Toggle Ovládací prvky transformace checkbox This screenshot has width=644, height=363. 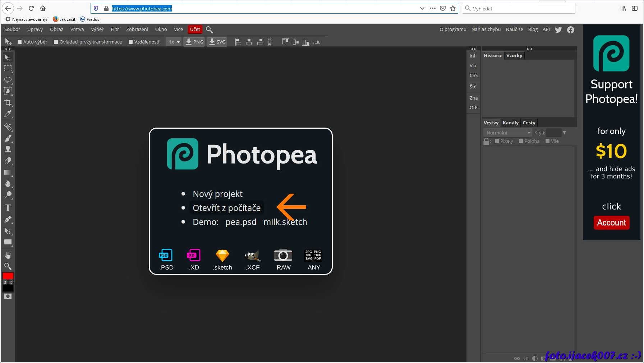(x=56, y=42)
